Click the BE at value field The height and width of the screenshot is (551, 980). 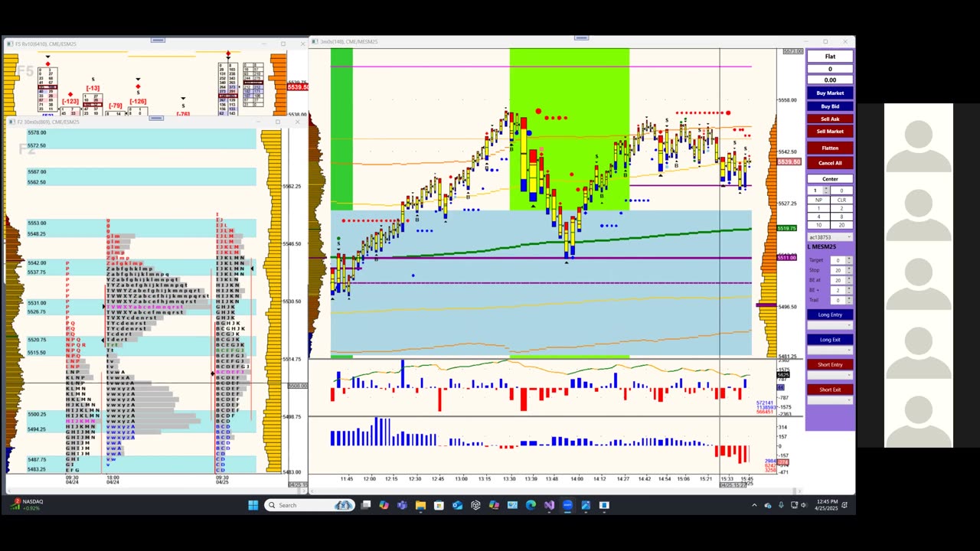[x=838, y=280]
